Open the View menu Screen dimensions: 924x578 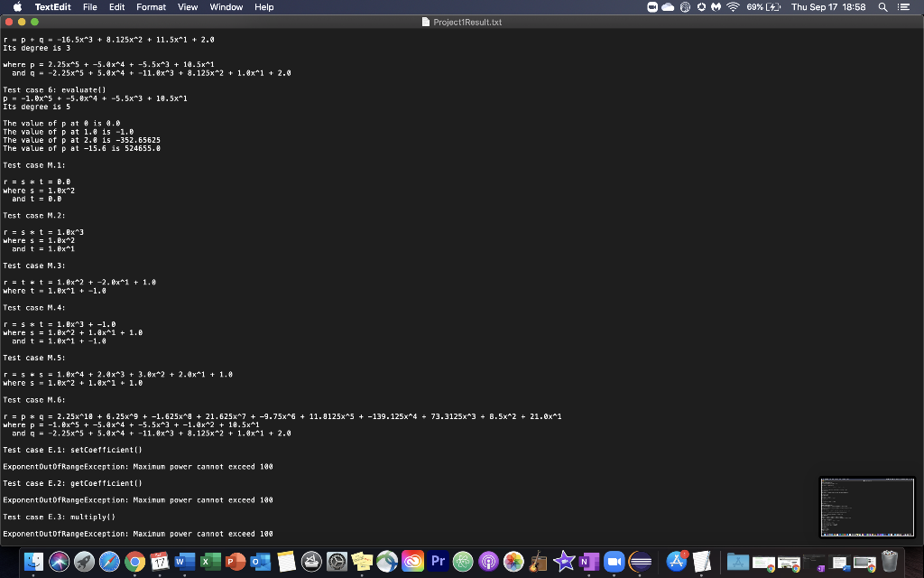point(187,7)
